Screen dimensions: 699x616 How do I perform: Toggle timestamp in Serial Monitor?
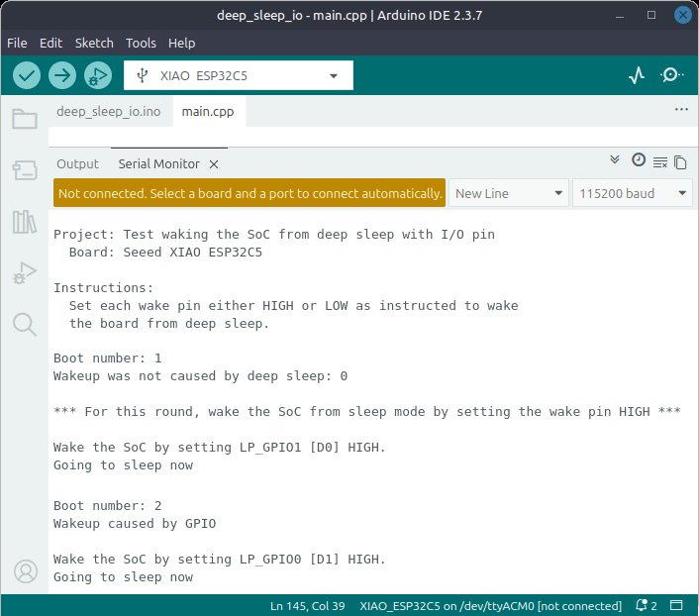tap(639, 159)
